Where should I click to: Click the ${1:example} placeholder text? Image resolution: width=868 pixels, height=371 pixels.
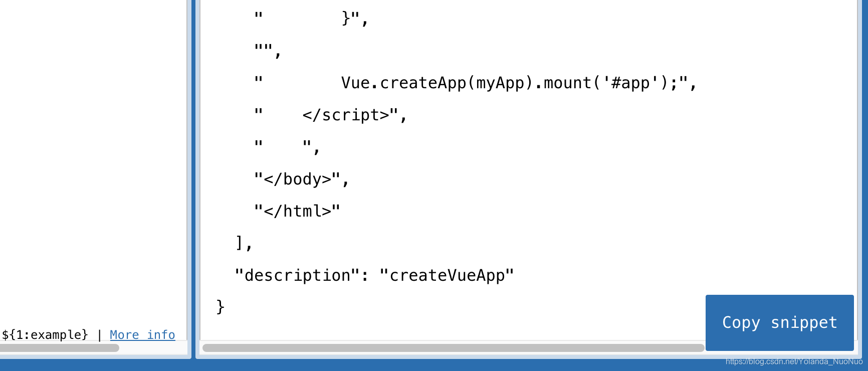(45, 335)
